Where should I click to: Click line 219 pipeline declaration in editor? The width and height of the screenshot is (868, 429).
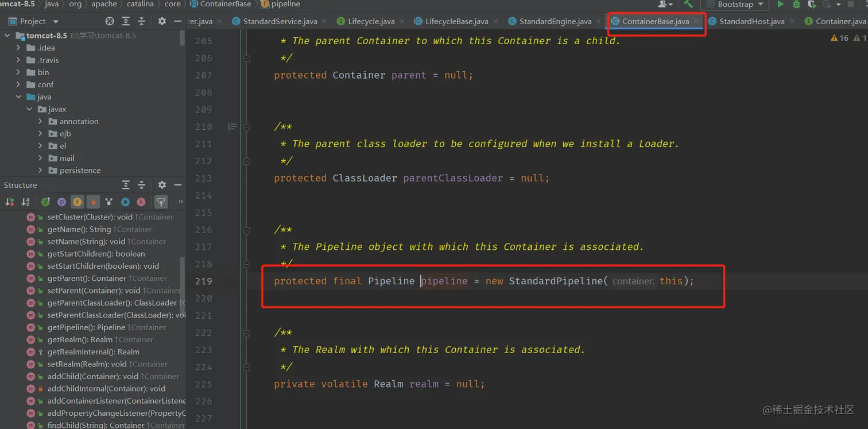[484, 281]
